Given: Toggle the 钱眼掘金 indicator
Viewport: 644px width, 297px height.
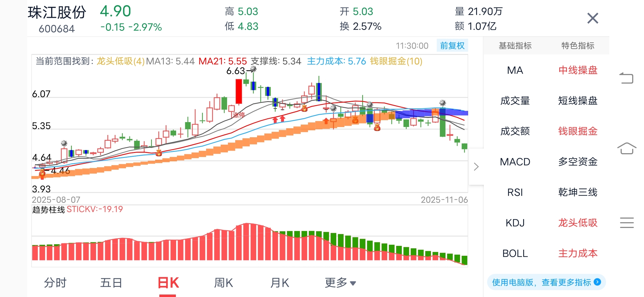Looking at the screenshot, I should coord(578,131).
